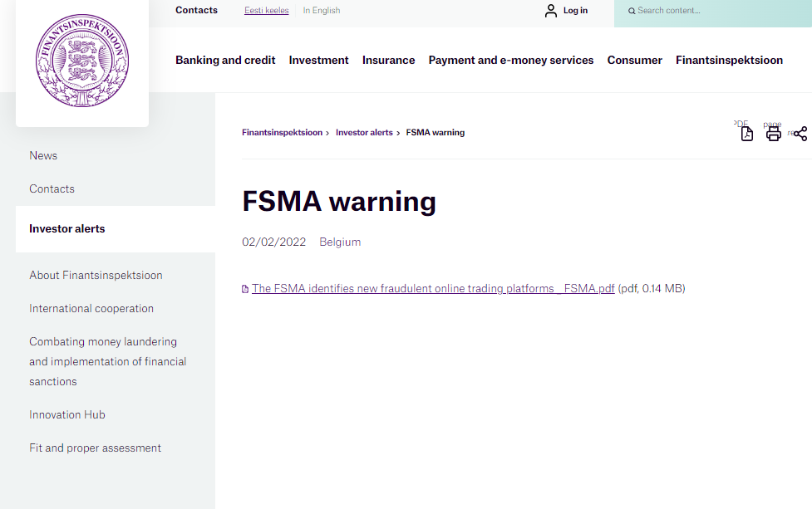
Task: Open News in the sidebar
Action: coord(43,155)
